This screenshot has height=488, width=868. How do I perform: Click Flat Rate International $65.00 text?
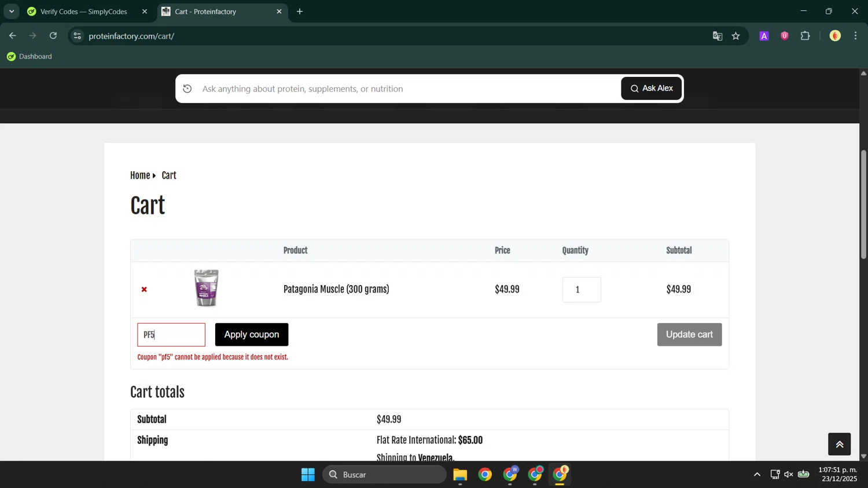coord(429,441)
